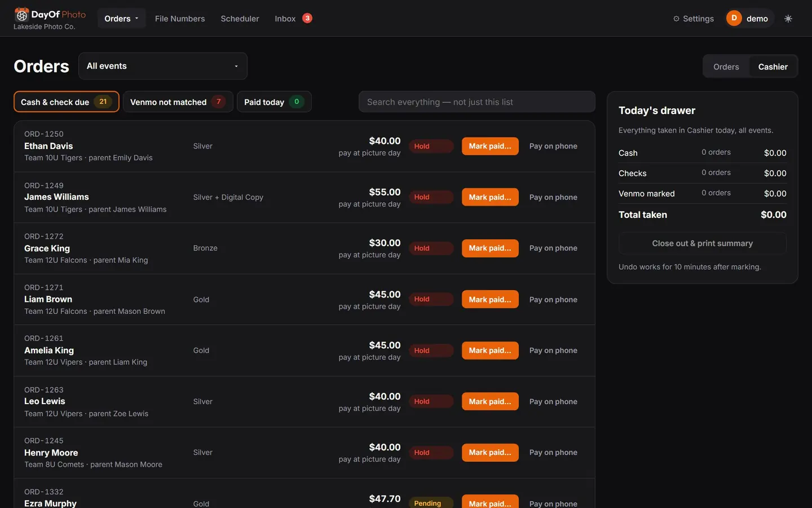
Task: Mark Grace King order as paid
Action: tap(490, 248)
